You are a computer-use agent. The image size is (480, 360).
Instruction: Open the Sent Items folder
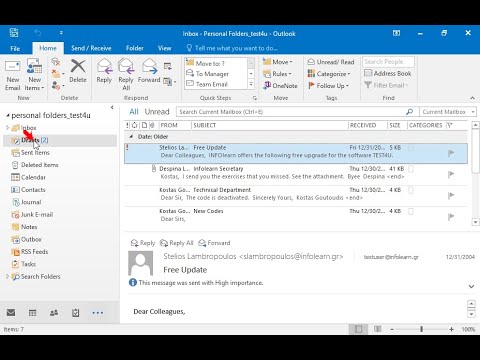coord(35,152)
